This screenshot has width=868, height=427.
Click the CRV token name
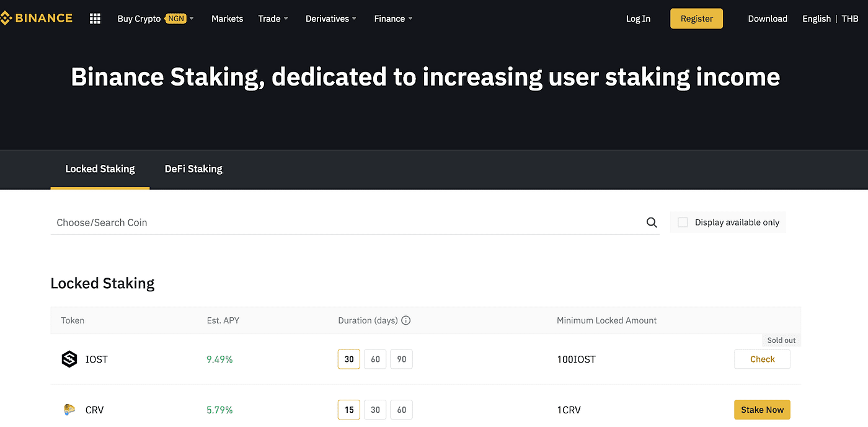tap(95, 410)
